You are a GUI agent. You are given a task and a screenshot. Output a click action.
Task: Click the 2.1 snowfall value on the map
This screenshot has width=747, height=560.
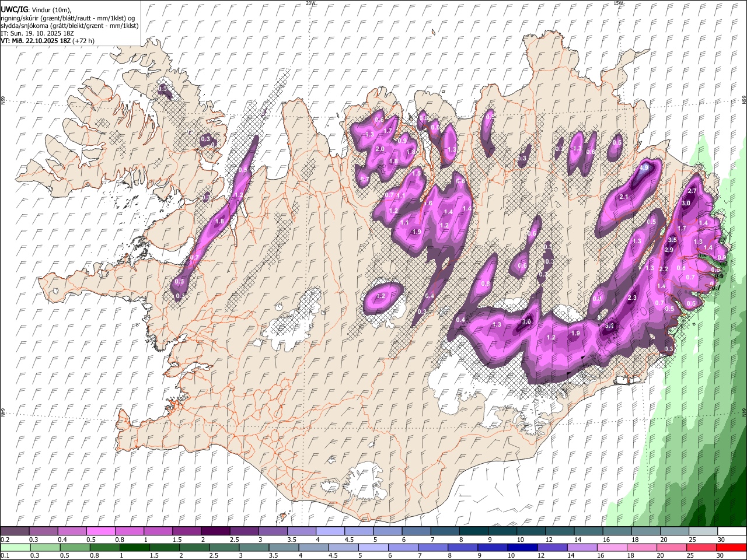tap(623, 197)
